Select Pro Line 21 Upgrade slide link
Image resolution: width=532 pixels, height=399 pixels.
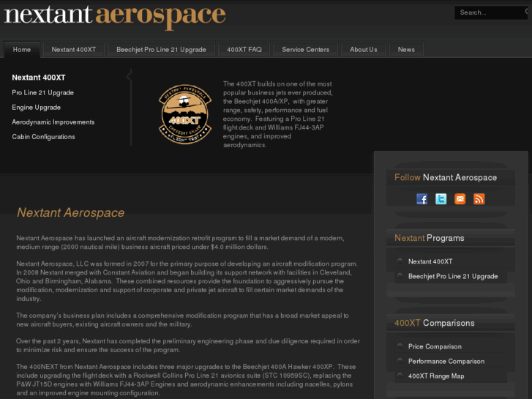[x=42, y=93]
